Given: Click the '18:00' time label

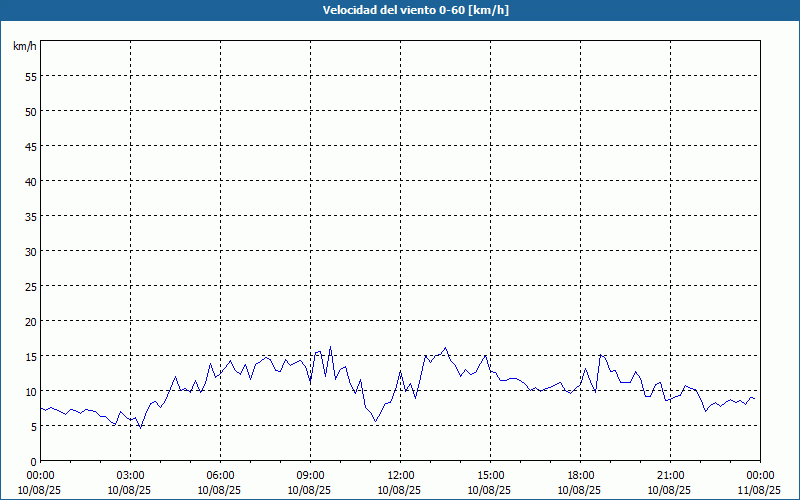Looking at the screenshot, I should click(581, 476).
